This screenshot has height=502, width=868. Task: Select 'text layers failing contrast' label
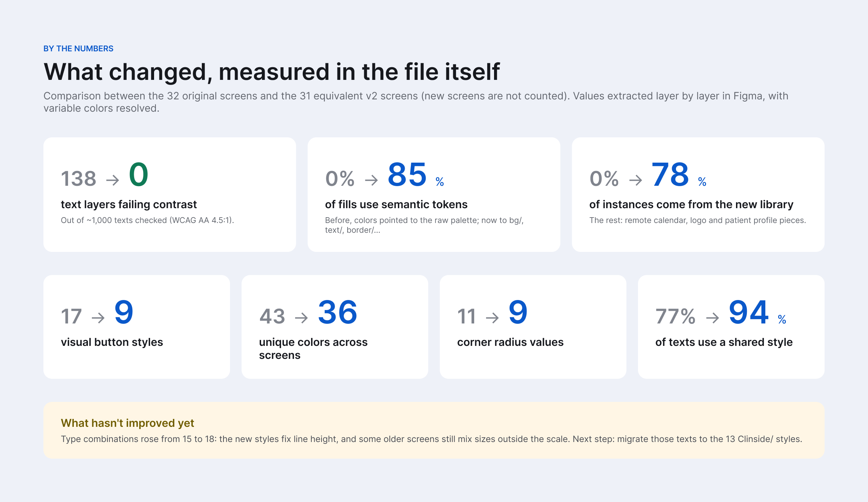point(129,205)
